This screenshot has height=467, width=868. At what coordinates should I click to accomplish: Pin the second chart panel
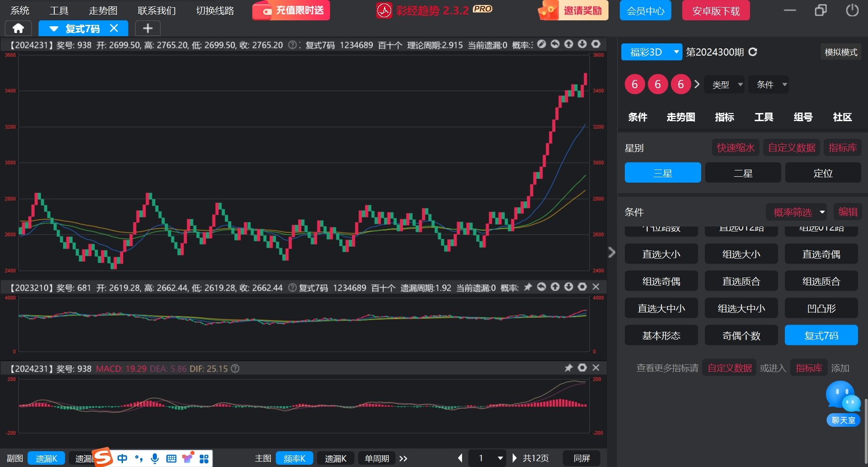[528, 287]
